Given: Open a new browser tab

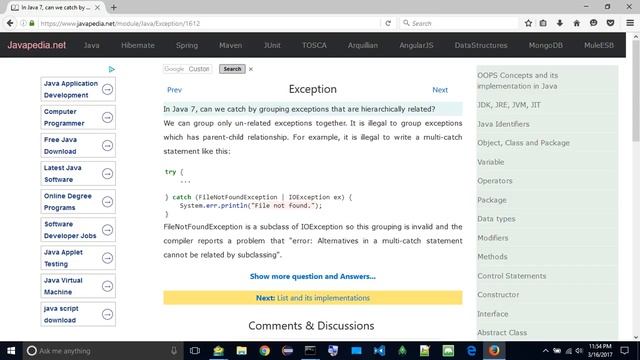Looking at the screenshot, I should pos(113,7).
